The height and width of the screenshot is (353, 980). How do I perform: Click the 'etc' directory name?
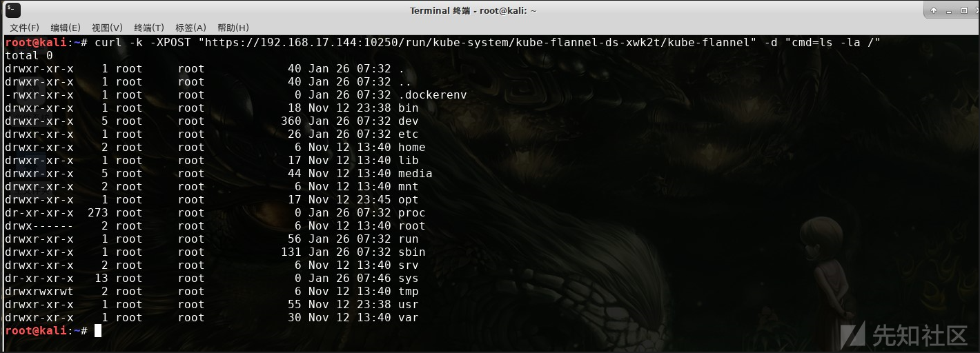pyautogui.click(x=409, y=134)
